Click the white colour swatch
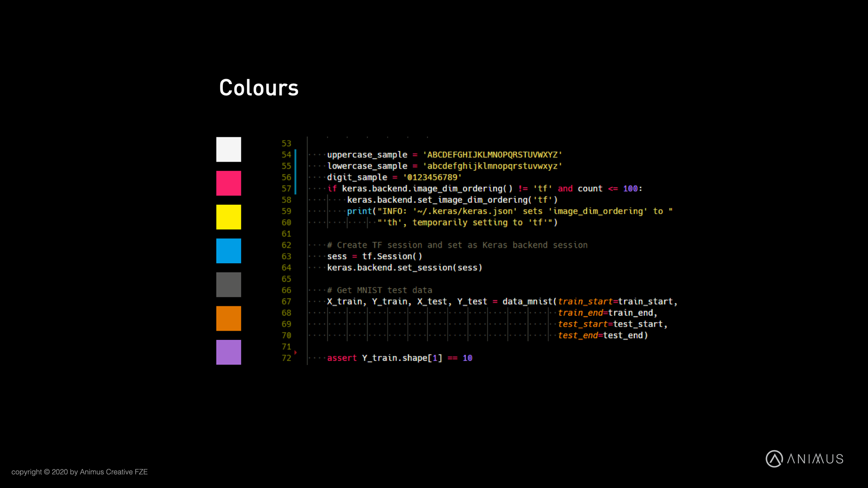 coord(228,149)
